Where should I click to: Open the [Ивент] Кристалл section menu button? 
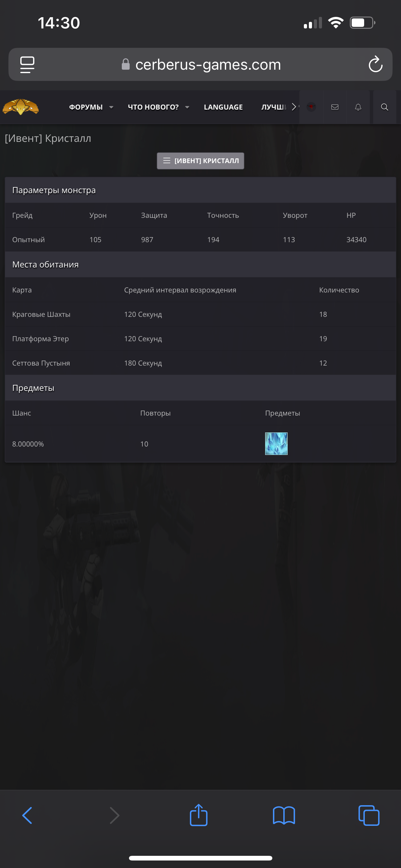pyautogui.click(x=200, y=161)
